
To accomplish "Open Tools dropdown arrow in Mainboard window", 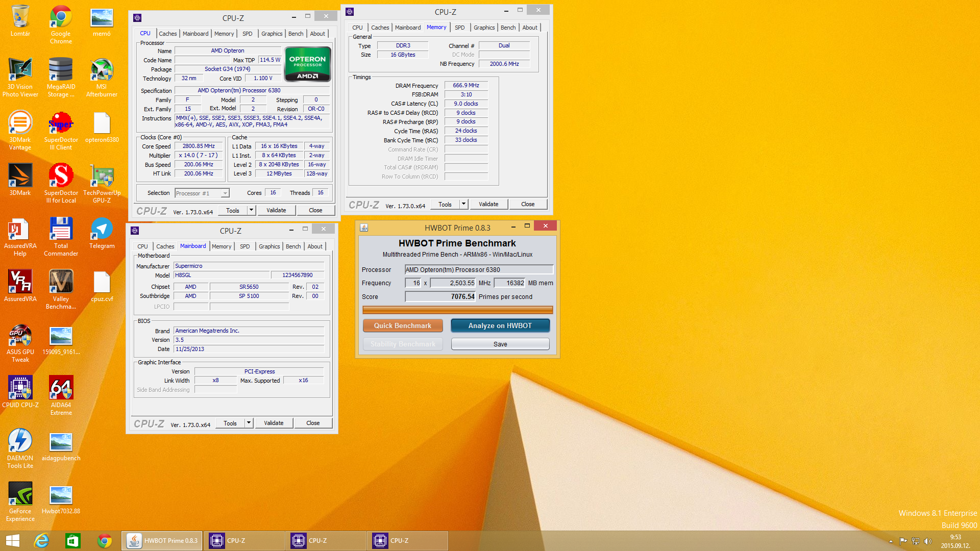I will (249, 423).
